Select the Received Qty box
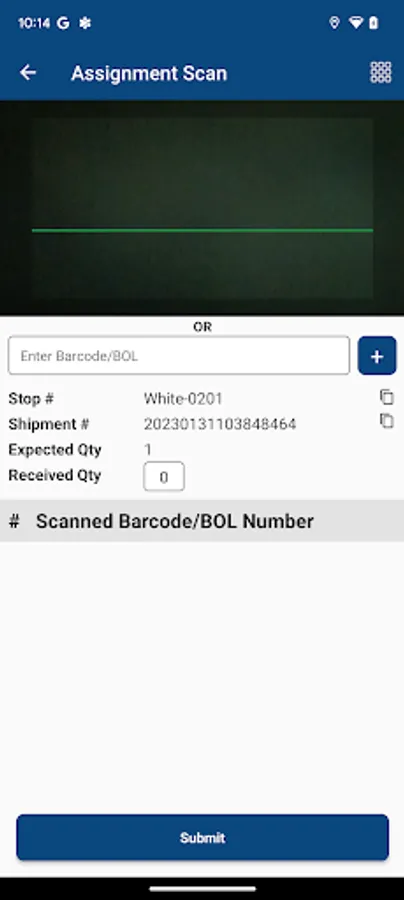Viewport: 404px width, 900px height. click(164, 476)
